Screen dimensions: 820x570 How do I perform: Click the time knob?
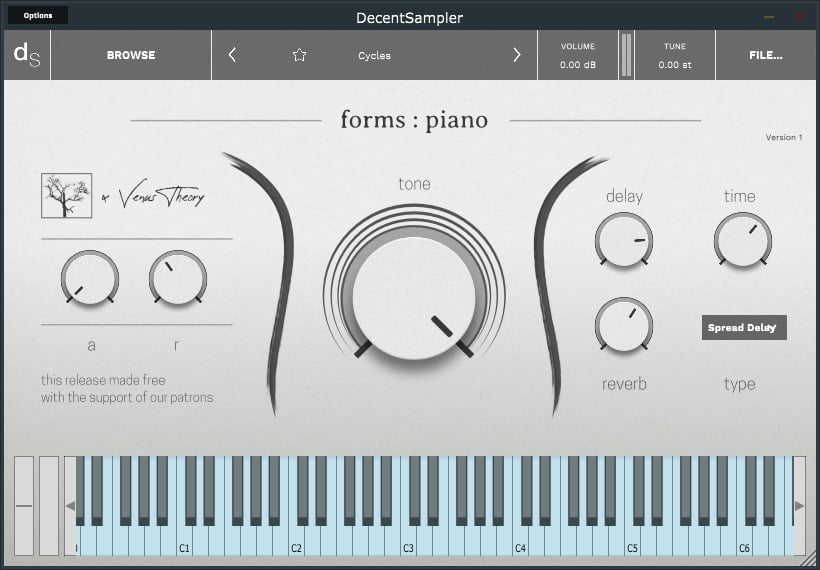coord(742,240)
